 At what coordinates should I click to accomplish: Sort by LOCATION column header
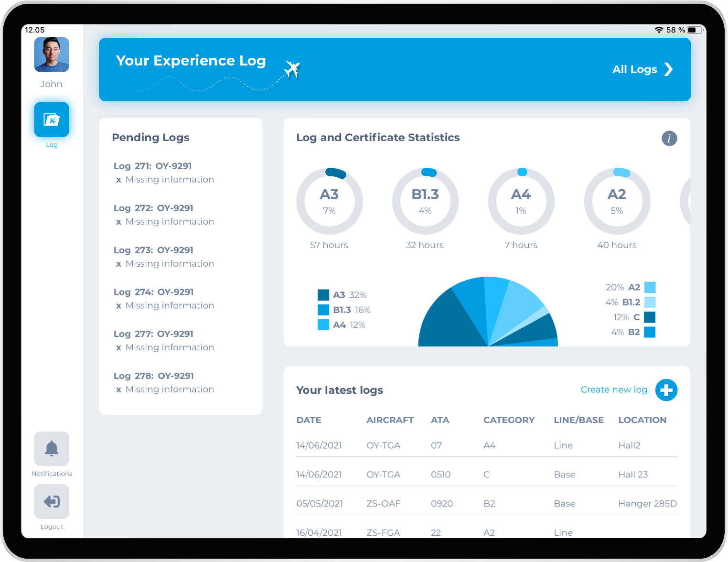tap(642, 420)
